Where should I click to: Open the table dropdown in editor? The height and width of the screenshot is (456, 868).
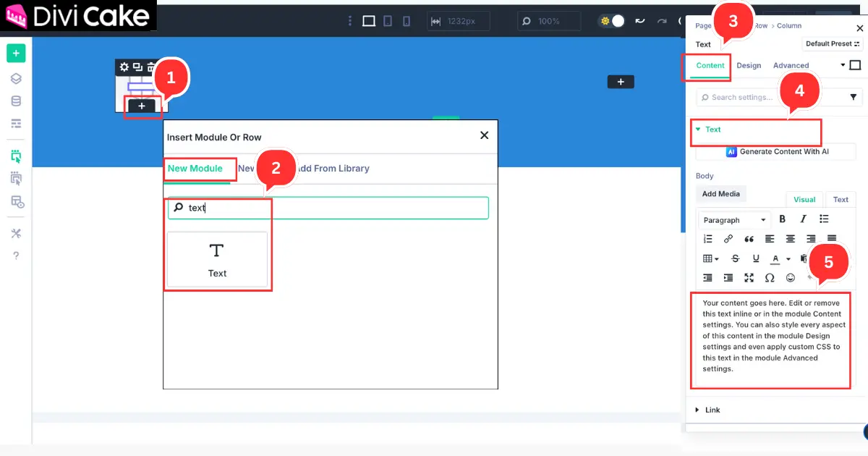coord(711,258)
